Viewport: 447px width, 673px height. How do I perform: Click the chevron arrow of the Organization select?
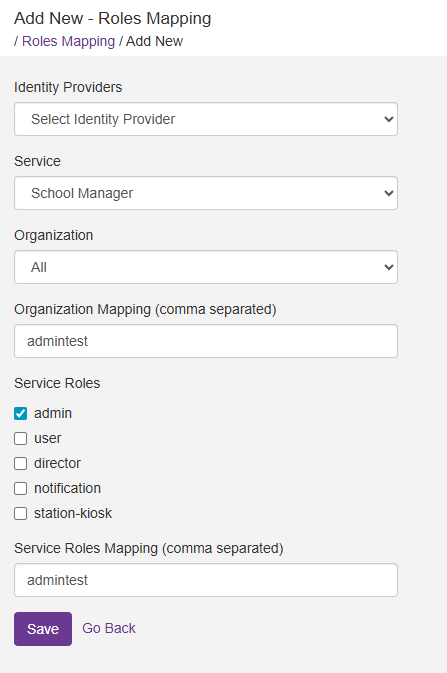(389, 267)
